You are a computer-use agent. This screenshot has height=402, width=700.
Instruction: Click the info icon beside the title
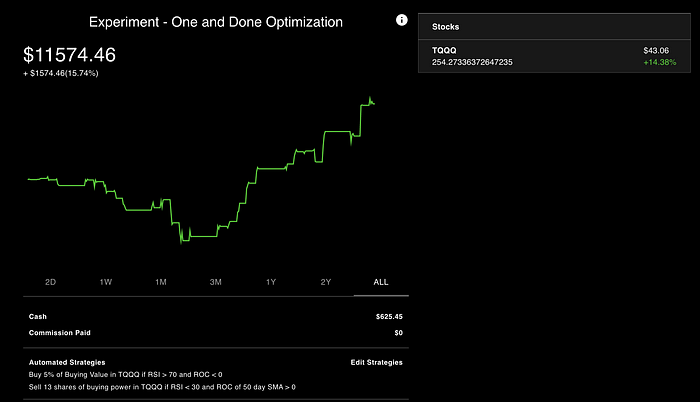tap(401, 20)
